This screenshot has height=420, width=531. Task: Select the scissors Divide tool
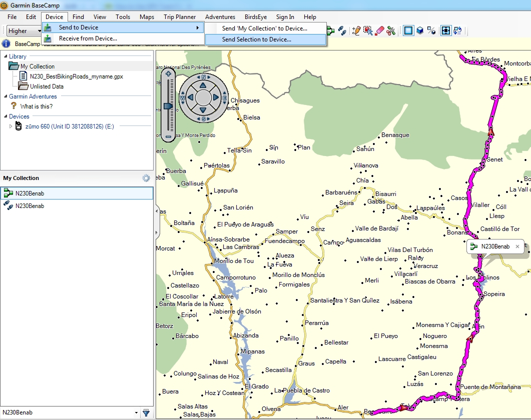click(x=391, y=30)
